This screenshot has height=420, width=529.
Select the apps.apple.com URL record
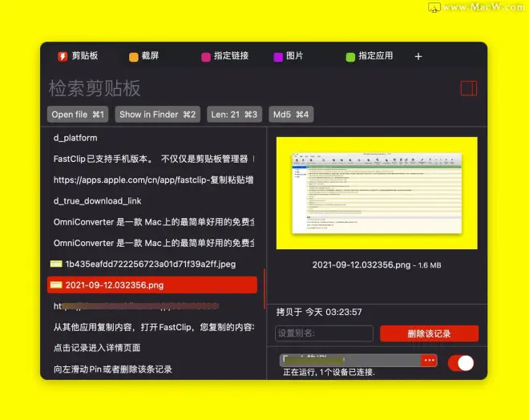pyautogui.click(x=152, y=180)
